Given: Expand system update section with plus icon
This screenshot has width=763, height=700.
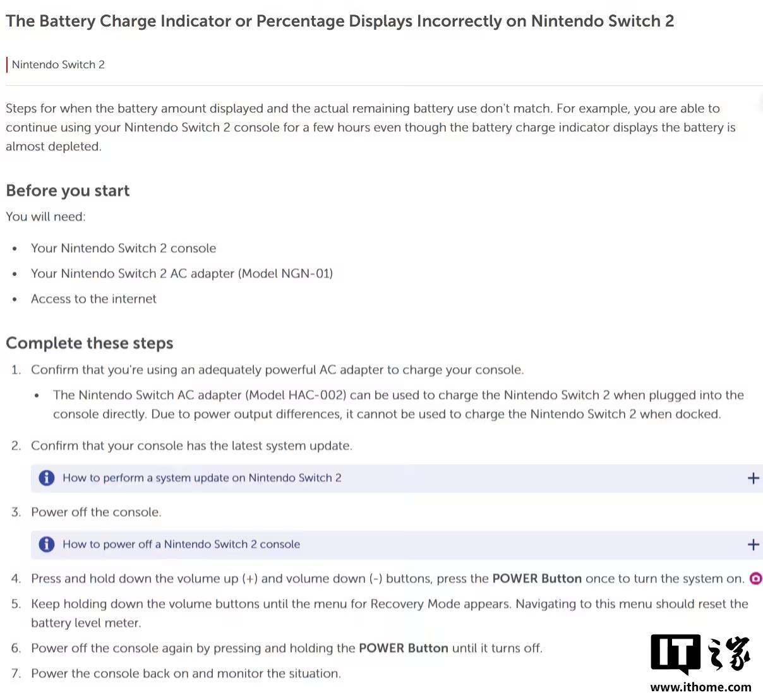Looking at the screenshot, I should (x=753, y=478).
